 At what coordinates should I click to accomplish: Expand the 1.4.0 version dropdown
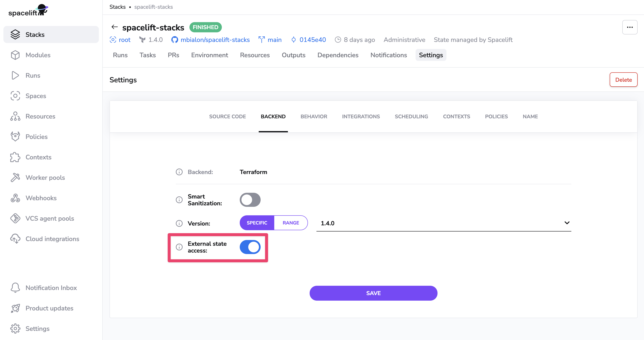[x=566, y=223]
